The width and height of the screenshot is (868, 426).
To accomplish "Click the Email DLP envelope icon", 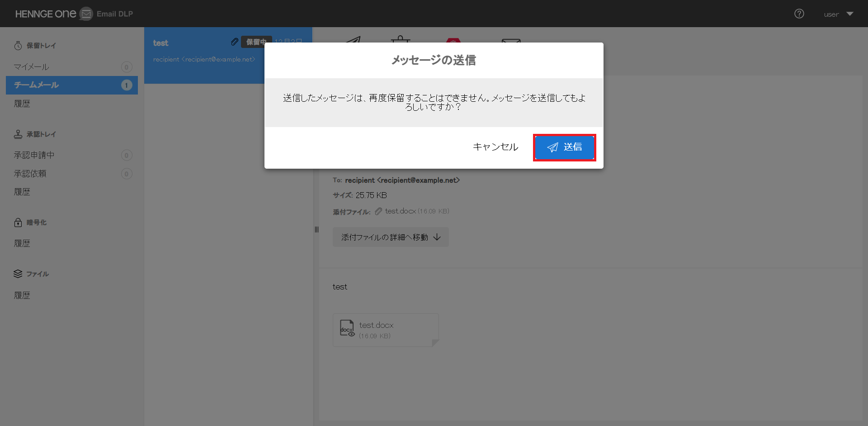I will [86, 14].
